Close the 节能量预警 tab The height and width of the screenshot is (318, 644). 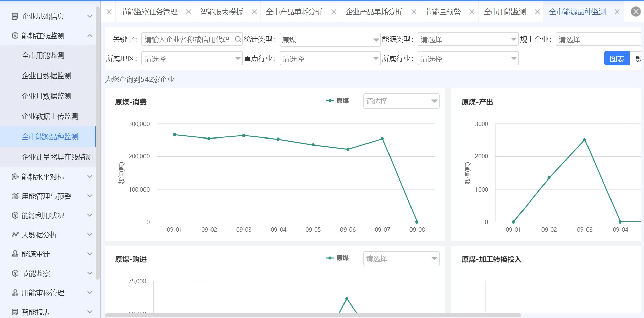click(x=472, y=12)
